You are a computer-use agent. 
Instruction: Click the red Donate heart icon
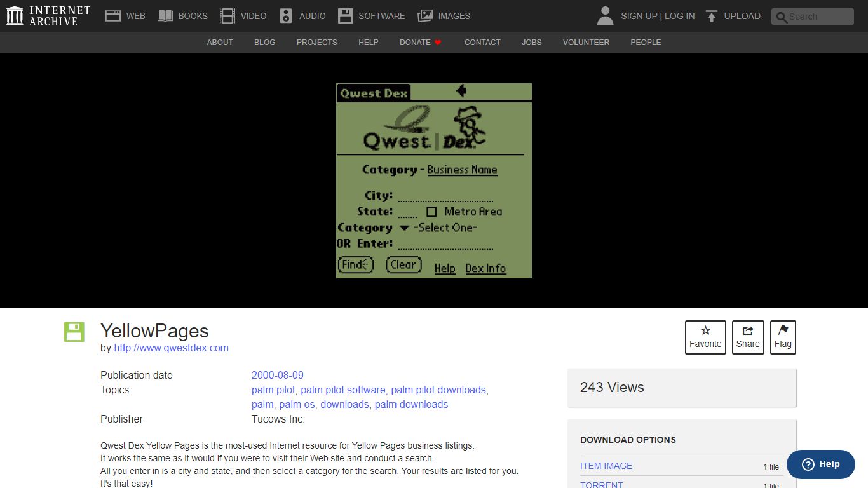point(438,43)
